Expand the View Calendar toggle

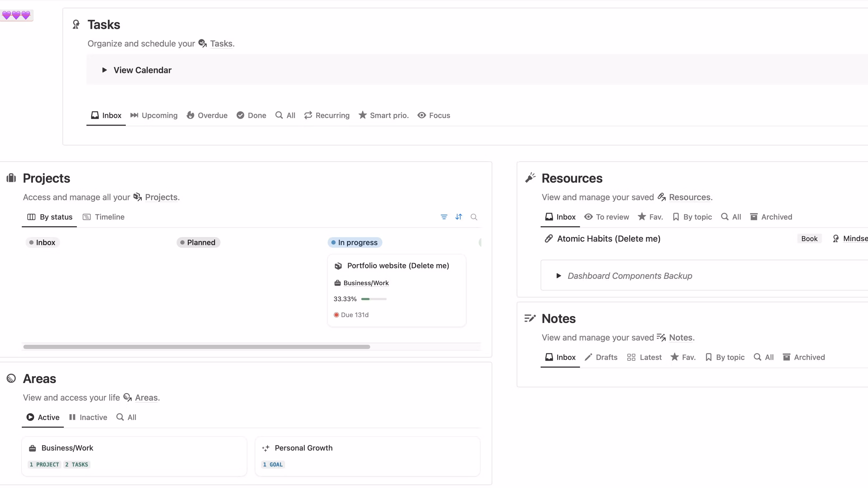(x=105, y=70)
